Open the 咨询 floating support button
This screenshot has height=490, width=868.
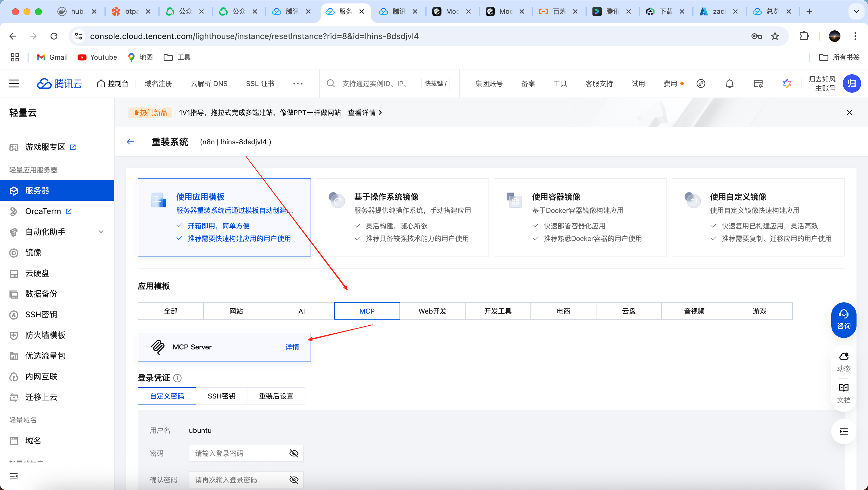[x=844, y=320]
